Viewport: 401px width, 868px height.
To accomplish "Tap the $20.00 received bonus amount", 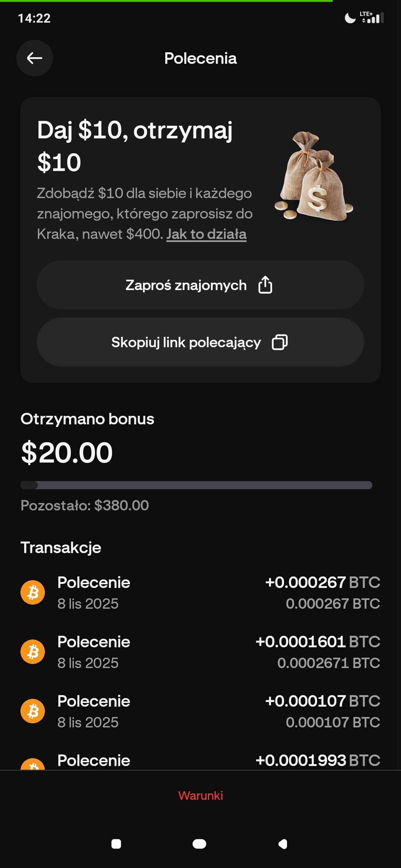I will pos(67,453).
